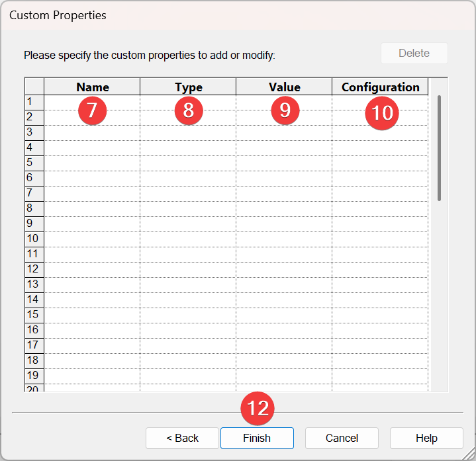Select row header 13
The height and width of the screenshot is (461, 476).
[34, 285]
